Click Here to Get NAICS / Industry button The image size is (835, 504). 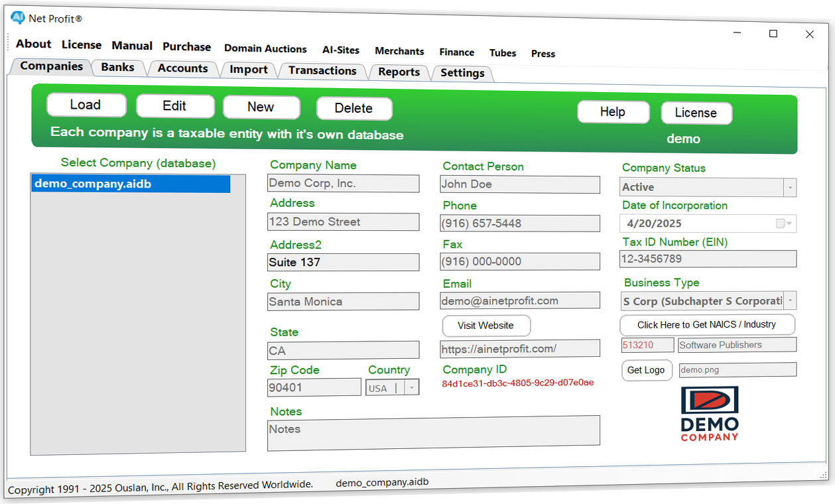tap(707, 325)
